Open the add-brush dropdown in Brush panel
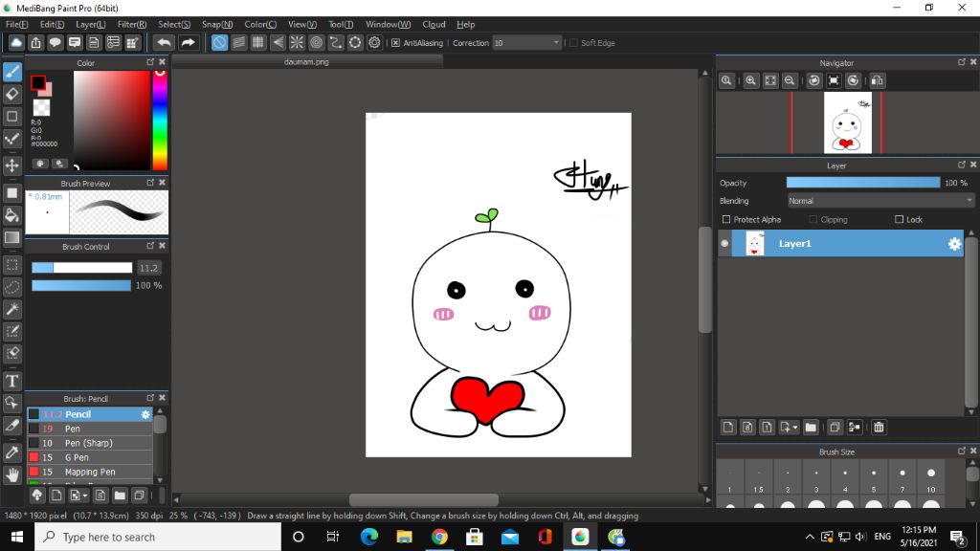 coord(85,496)
